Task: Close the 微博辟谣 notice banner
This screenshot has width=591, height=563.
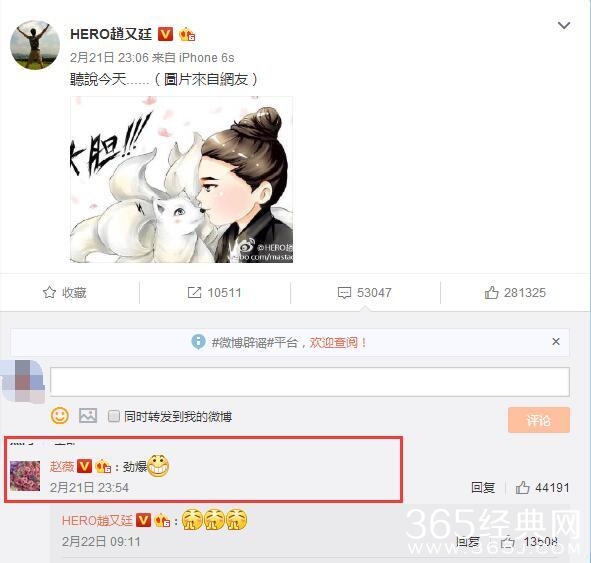Action: click(x=556, y=341)
